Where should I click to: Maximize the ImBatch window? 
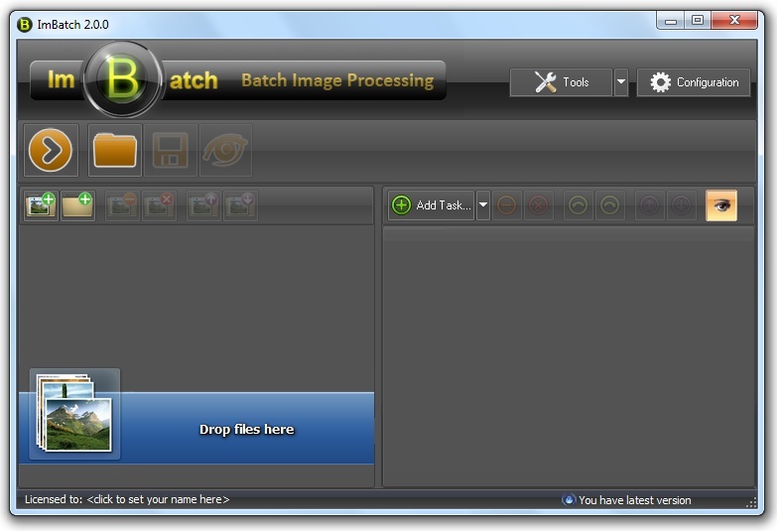(x=698, y=21)
